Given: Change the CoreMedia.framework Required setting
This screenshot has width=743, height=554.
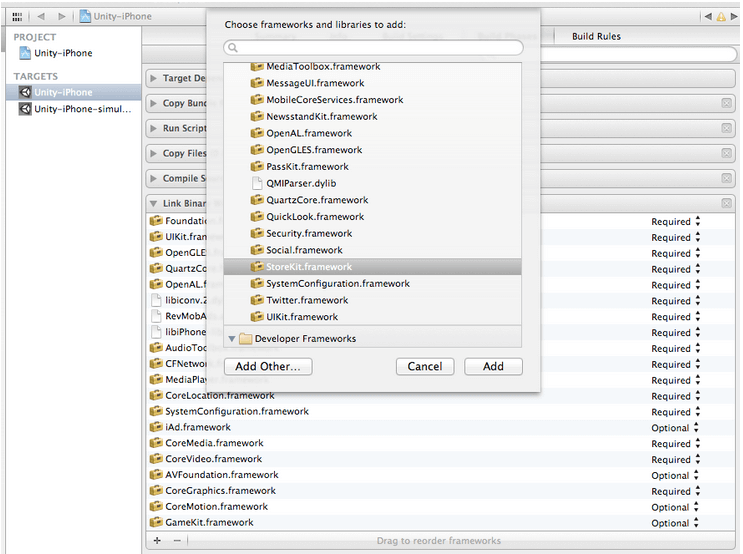Looking at the screenshot, I should click(675, 444).
